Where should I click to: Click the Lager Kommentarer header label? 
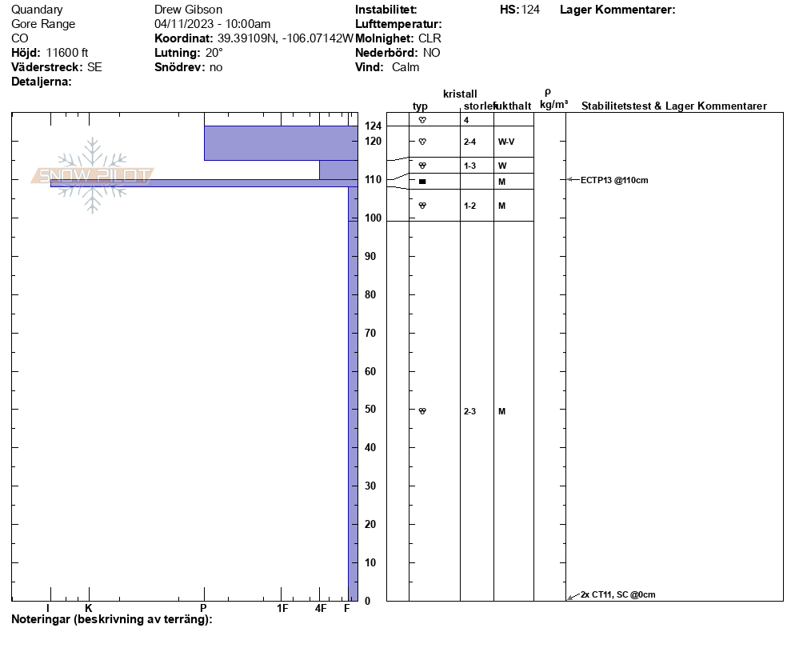pos(617,10)
